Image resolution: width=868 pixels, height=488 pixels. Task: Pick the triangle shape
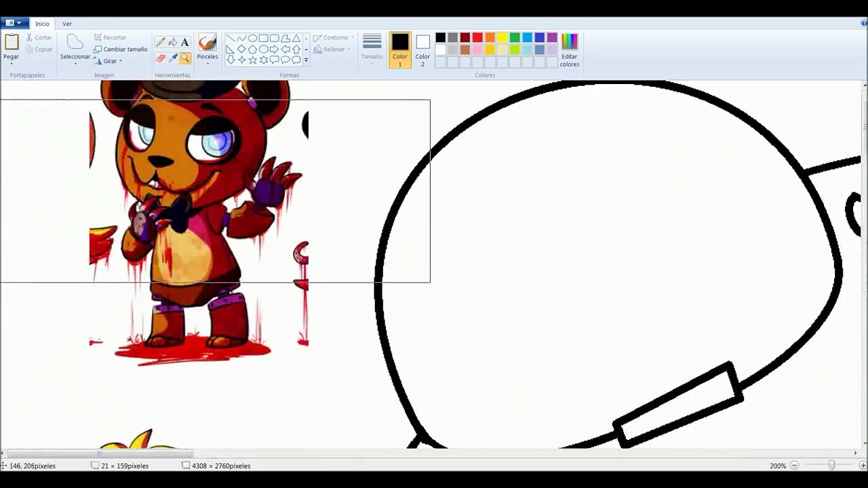(296, 39)
